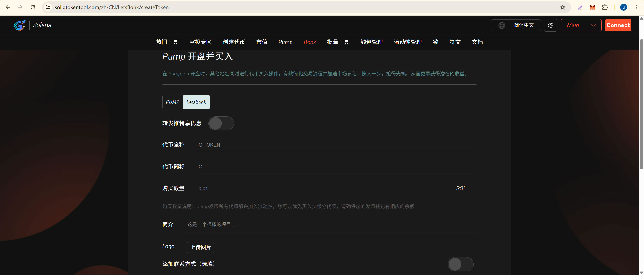Click the SOL unit label

[461, 188]
